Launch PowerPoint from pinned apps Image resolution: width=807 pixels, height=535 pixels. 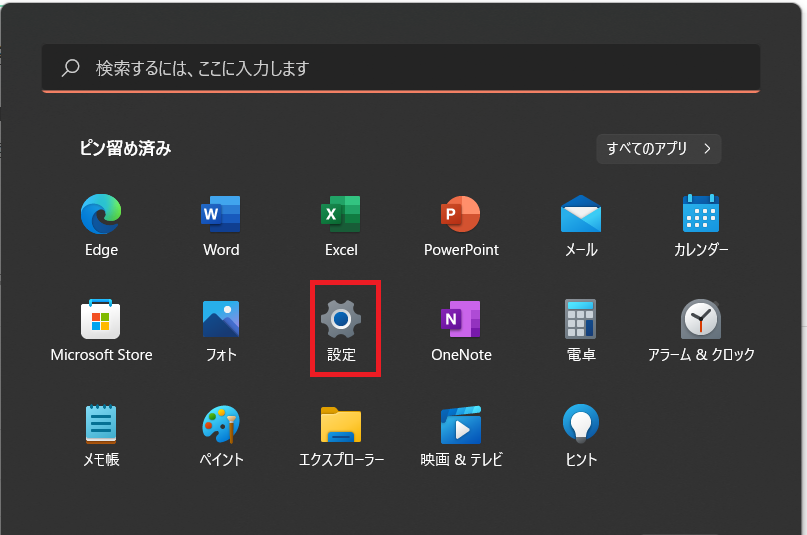coord(461,225)
